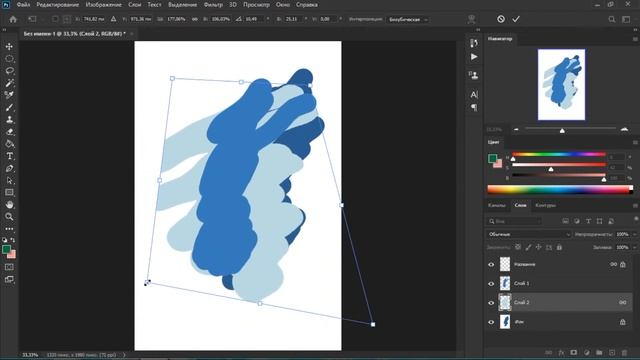Select the Clone Stamp tool

(9, 120)
